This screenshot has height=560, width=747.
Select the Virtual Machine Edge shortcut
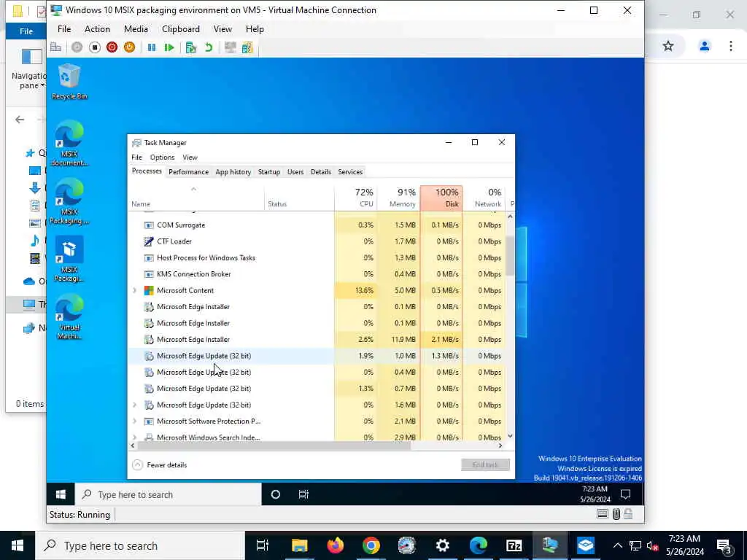click(69, 316)
